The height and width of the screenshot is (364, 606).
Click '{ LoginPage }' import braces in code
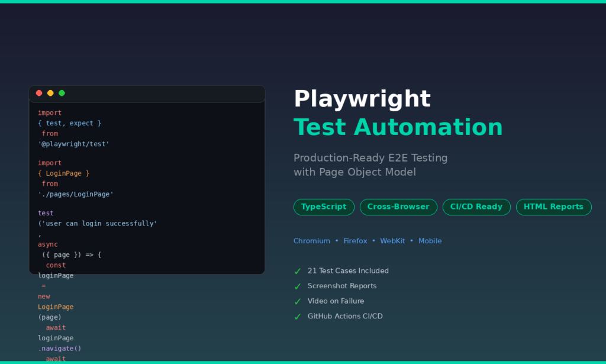point(64,173)
